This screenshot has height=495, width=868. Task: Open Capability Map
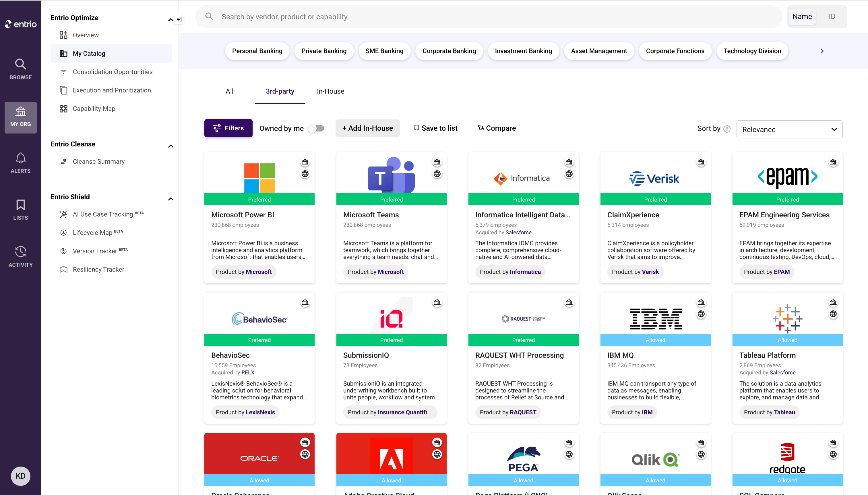[x=111, y=109]
